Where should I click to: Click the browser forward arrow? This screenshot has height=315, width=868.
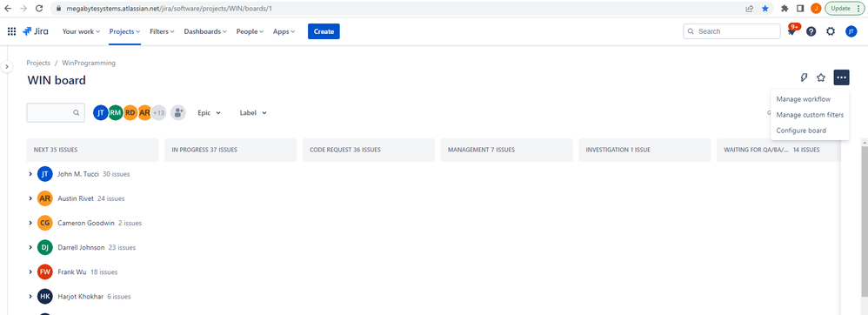point(23,9)
